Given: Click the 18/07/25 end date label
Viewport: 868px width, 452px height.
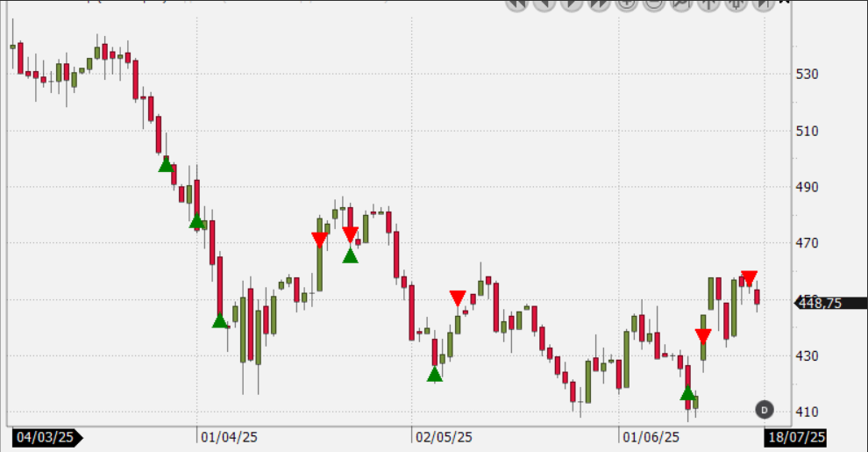Looking at the screenshot, I should [796, 437].
